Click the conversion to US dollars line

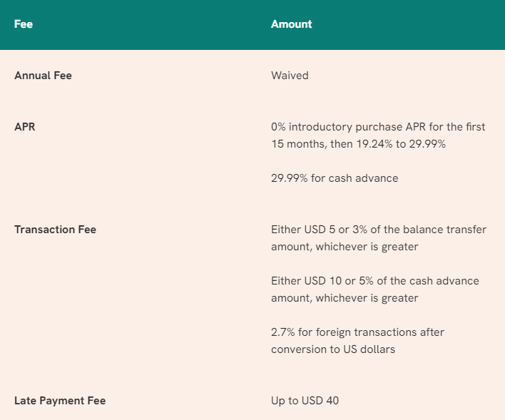coord(333,349)
